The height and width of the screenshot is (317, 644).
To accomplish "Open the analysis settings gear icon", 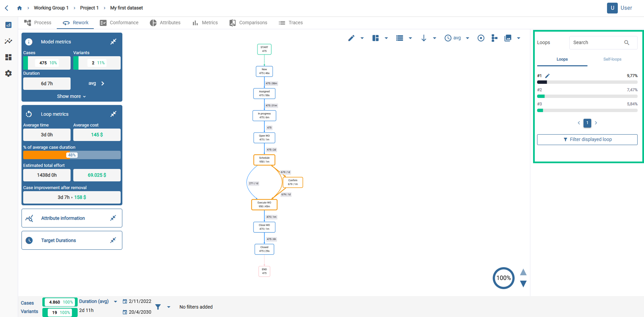I will click(x=8, y=73).
